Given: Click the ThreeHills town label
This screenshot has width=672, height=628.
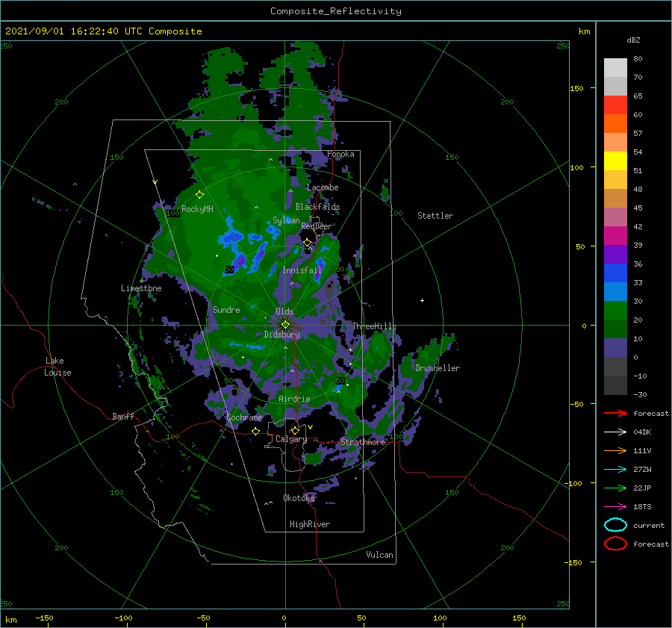Looking at the screenshot, I should point(374,326).
